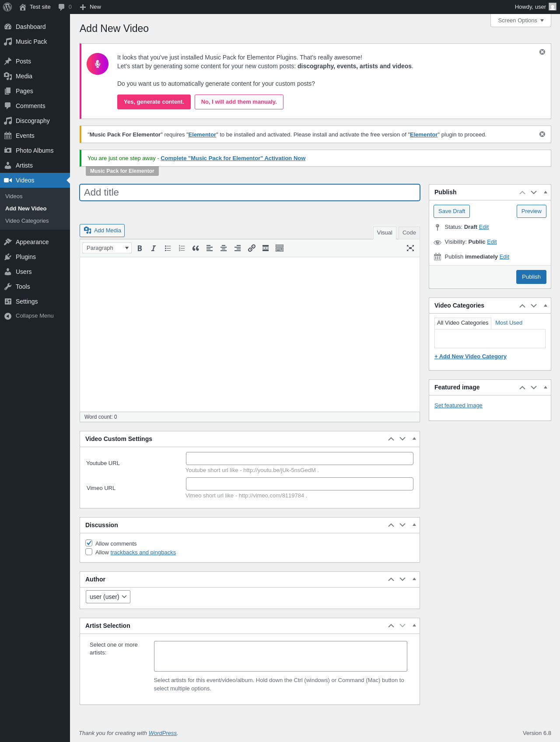Collapse the Discussion panel
The height and width of the screenshot is (742, 560).
(x=414, y=525)
